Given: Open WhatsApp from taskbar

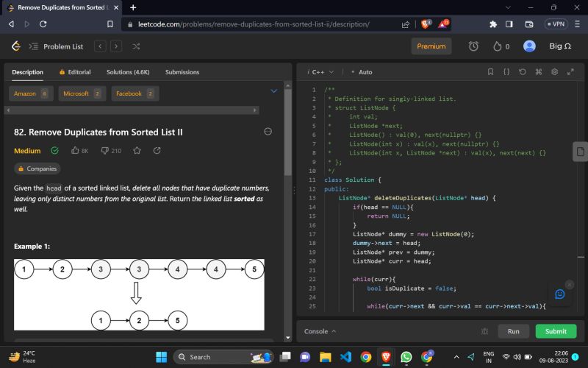Looking at the screenshot, I should [x=406, y=357].
